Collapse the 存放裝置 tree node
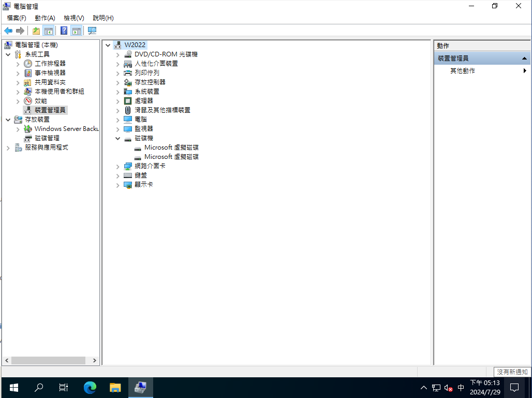The image size is (532, 398). coord(8,120)
